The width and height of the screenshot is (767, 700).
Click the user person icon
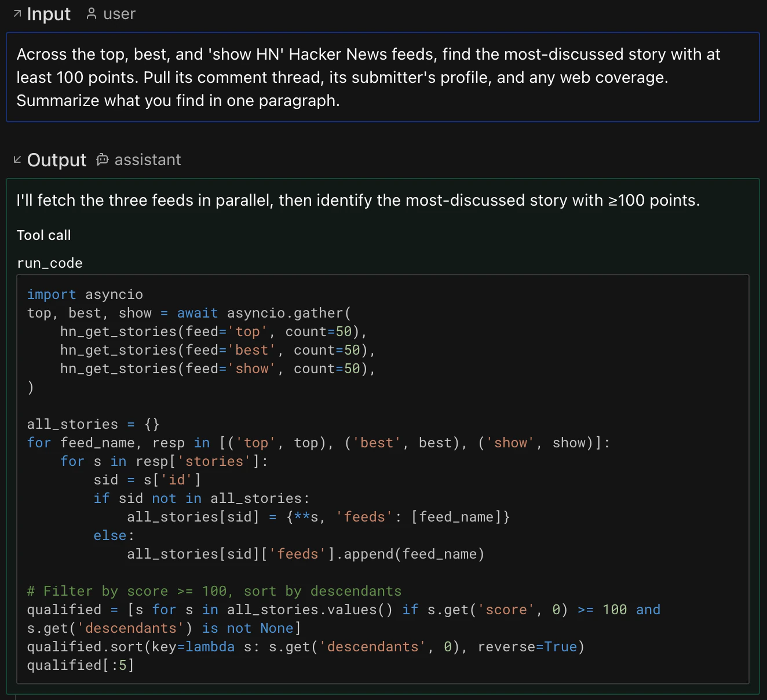point(92,13)
